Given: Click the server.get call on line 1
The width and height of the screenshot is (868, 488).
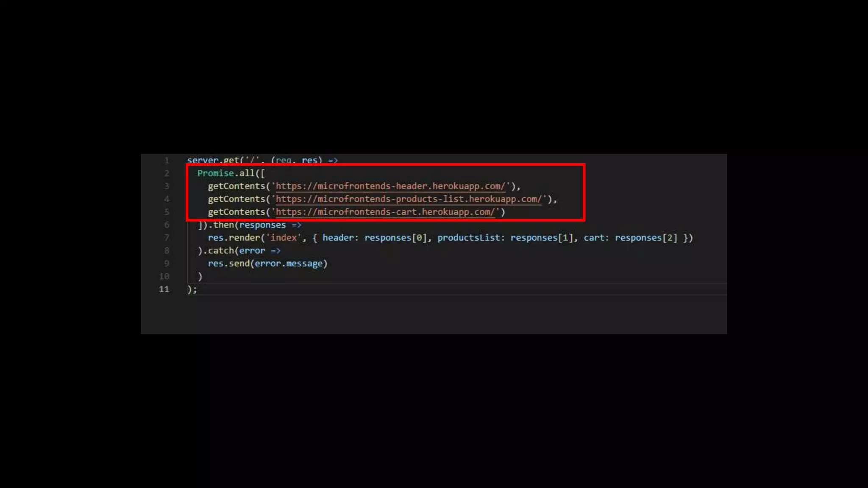Looking at the screenshot, I should pyautogui.click(x=213, y=161).
